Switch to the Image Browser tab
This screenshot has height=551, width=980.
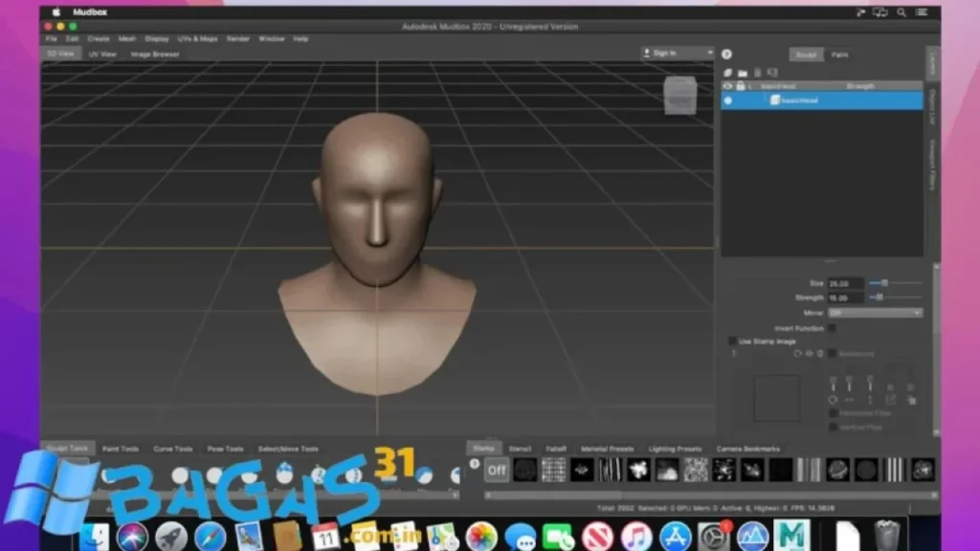[x=155, y=55]
